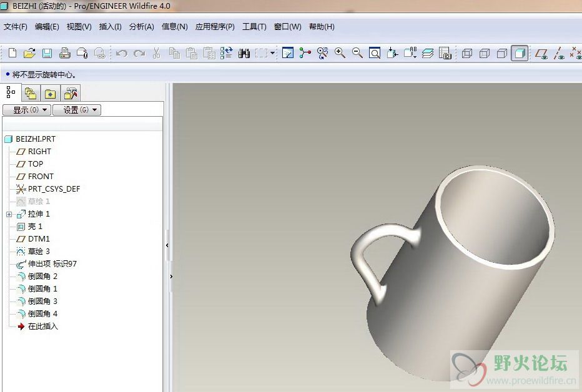Image resolution: width=582 pixels, height=392 pixels.
Task: Open the 应用程序(P) menu
Action: click(215, 27)
